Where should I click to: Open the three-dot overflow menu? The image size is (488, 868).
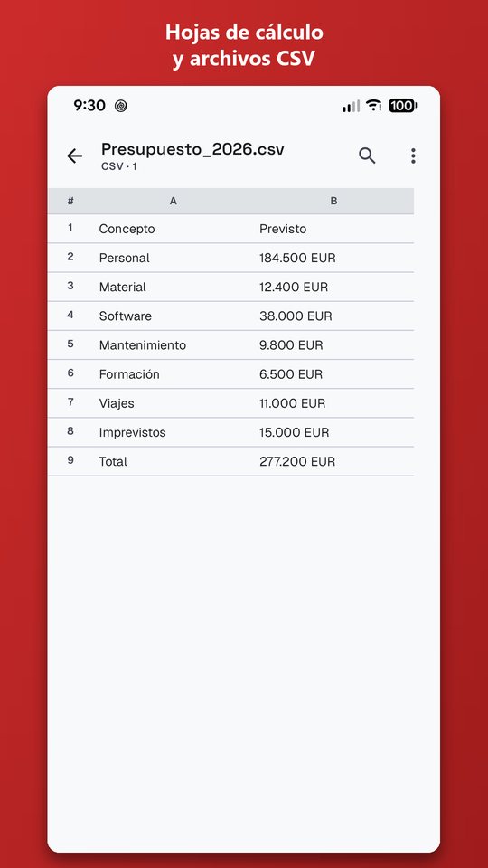pos(413,156)
